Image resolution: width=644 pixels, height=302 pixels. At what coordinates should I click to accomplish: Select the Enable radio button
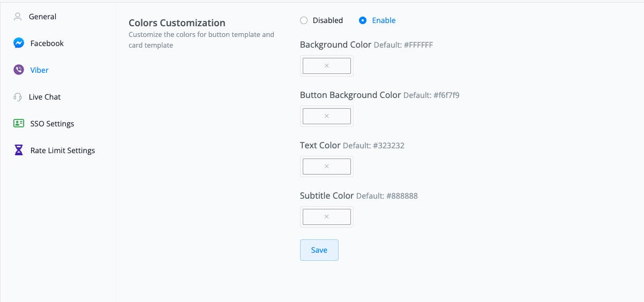tap(363, 20)
